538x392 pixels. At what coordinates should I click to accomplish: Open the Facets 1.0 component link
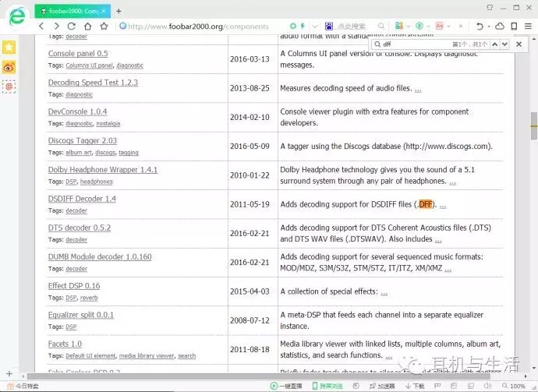pos(65,344)
